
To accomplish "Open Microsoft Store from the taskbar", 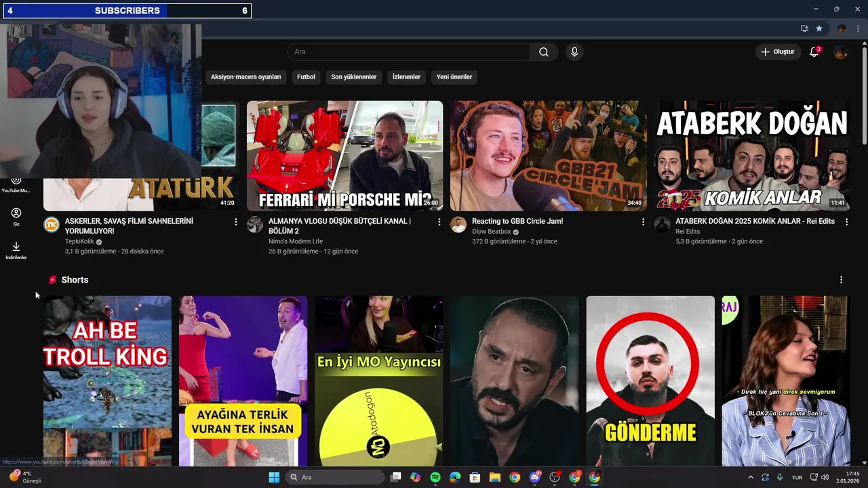I will tap(475, 477).
